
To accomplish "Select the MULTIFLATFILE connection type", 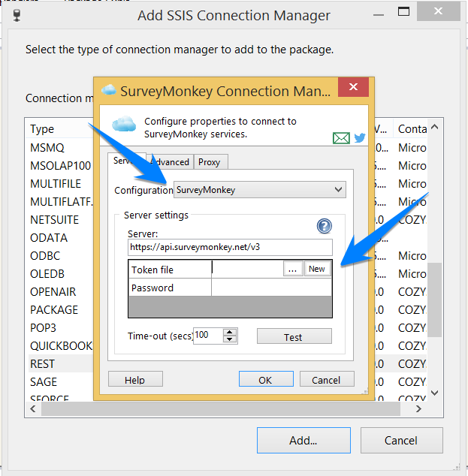I will pyautogui.click(x=62, y=201).
